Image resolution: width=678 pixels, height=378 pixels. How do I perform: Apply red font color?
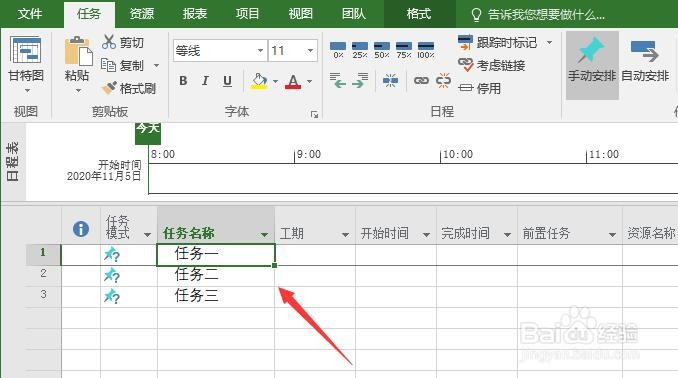(293, 81)
